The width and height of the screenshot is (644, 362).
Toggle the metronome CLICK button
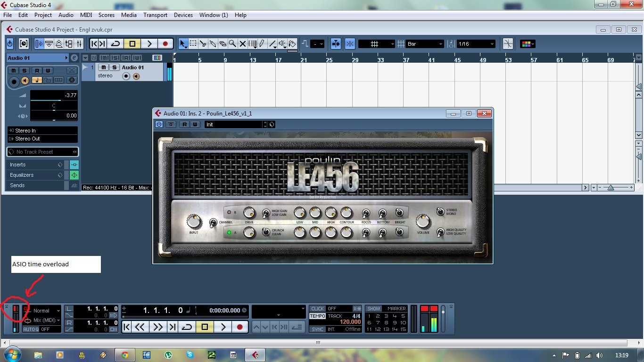(318, 309)
